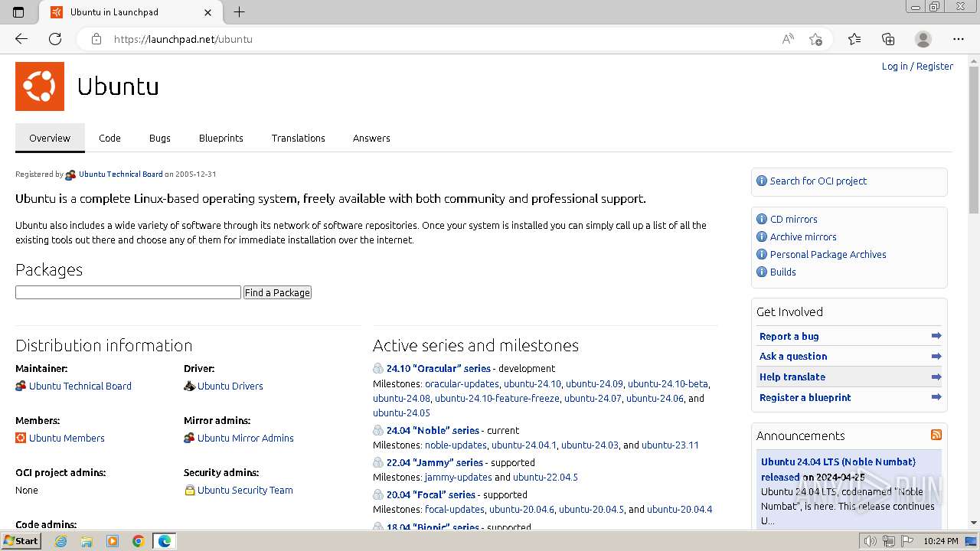The height and width of the screenshot is (551, 980).
Task: Open the volume speaker icon in system tray
Action: point(870,541)
